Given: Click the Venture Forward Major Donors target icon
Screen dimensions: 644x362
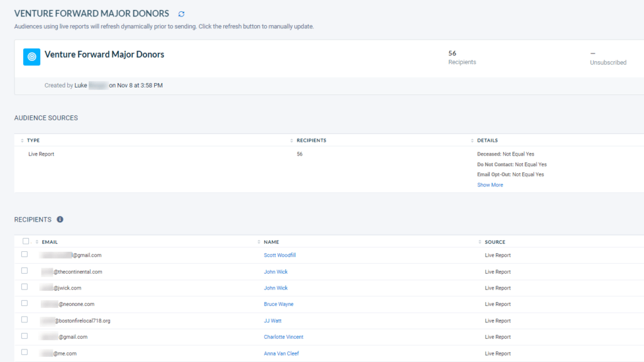Looking at the screenshot, I should 31,57.
